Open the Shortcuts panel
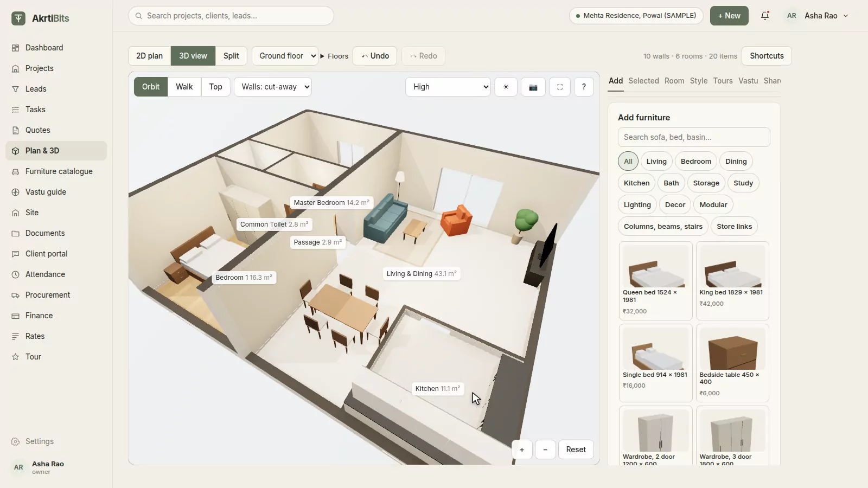Viewport: 868px width, 488px height. 767,56
